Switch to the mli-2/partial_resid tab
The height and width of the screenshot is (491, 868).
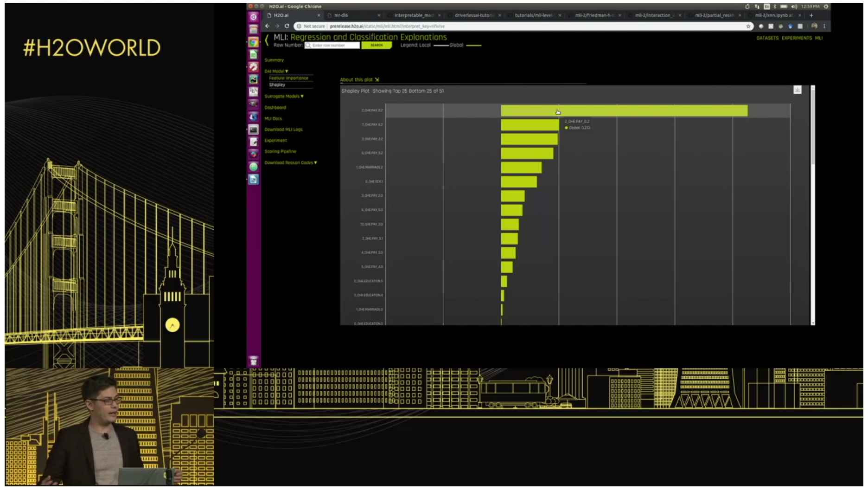(x=714, y=15)
